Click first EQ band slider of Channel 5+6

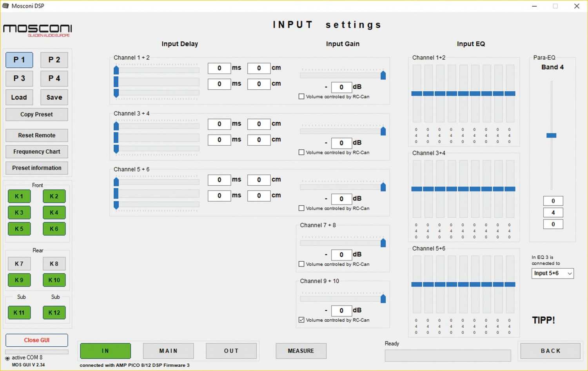point(417,284)
